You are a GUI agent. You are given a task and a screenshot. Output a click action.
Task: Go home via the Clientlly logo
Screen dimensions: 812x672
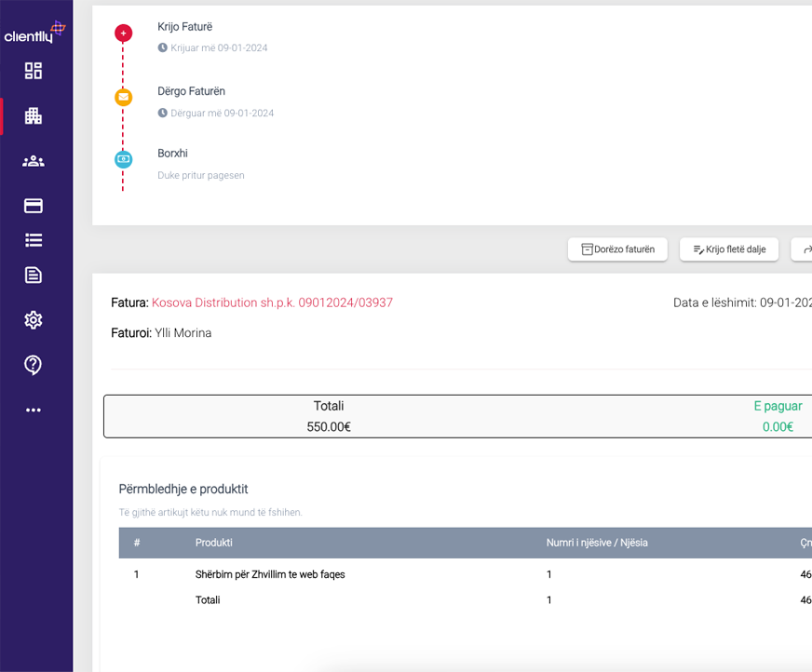tap(35, 34)
